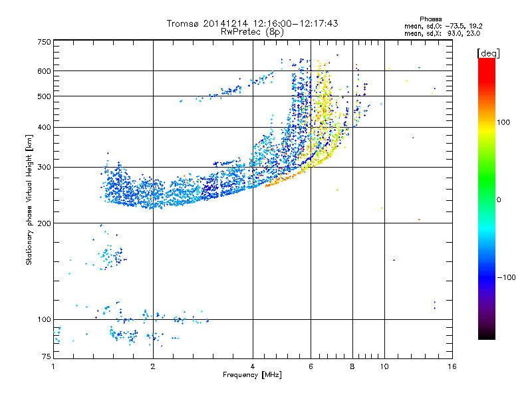Click the 'mean, sd,O: -73.5, 19.2' statistic
The image size is (532, 399).
pos(444,26)
